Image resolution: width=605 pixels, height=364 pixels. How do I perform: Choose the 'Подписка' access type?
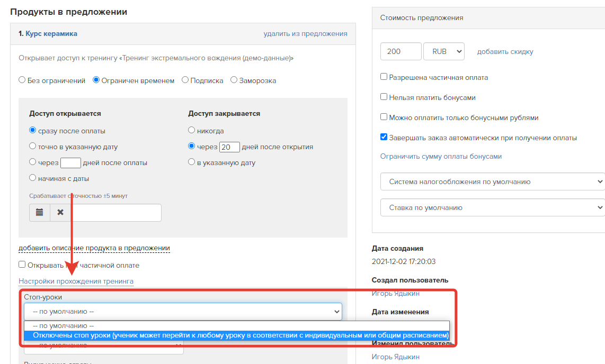click(185, 80)
